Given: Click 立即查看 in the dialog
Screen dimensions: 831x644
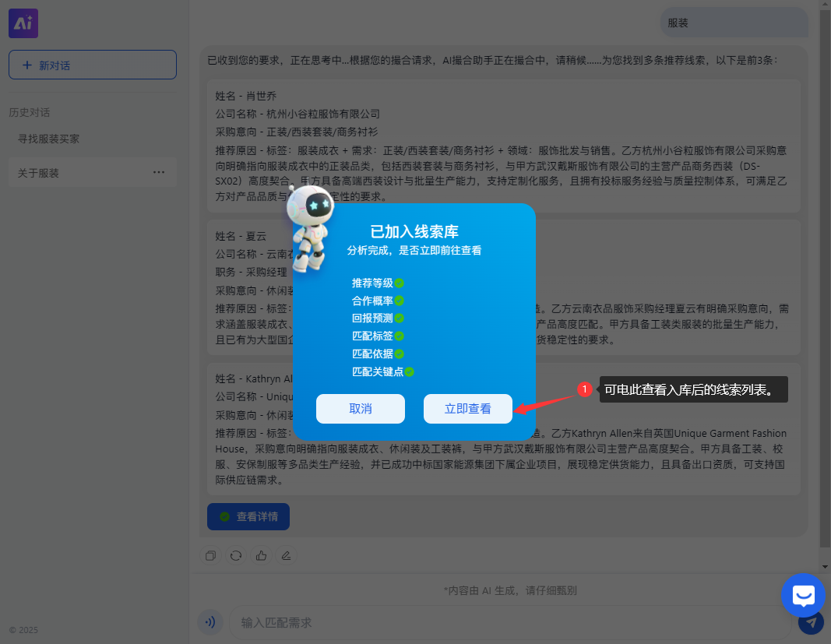Looking at the screenshot, I should point(467,409).
